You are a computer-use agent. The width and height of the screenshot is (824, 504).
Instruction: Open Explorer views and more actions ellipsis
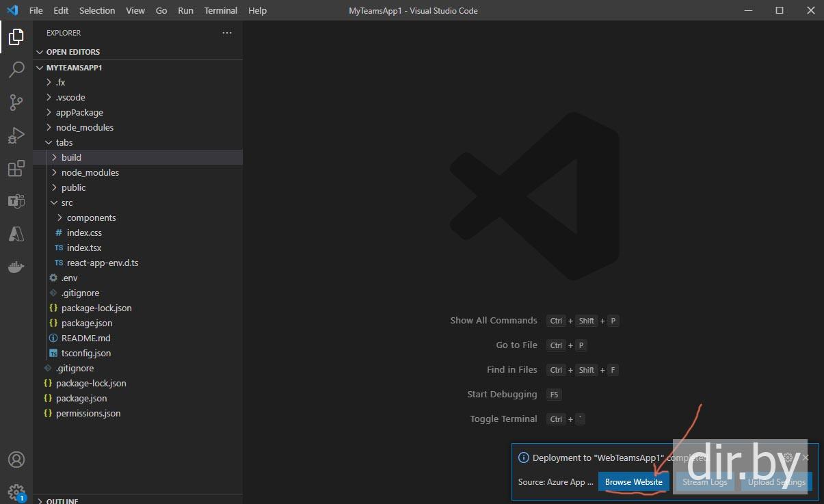coord(227,33)
